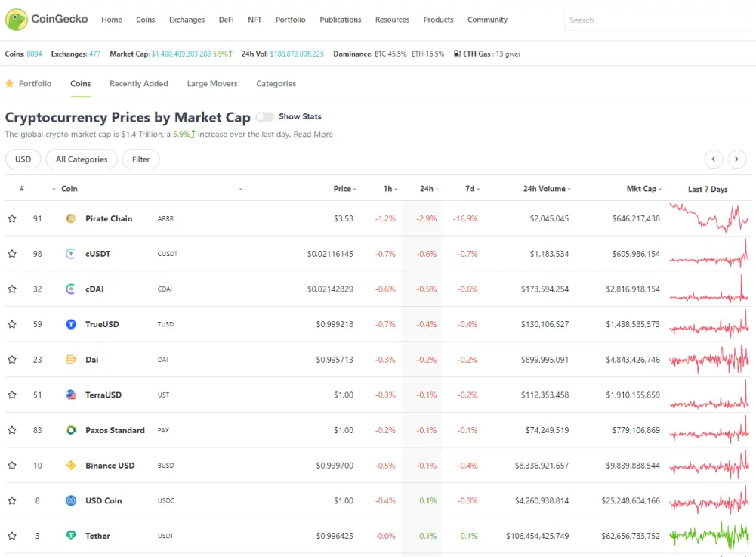Click the CoinGecko logo icon

[x=17, y=20]
